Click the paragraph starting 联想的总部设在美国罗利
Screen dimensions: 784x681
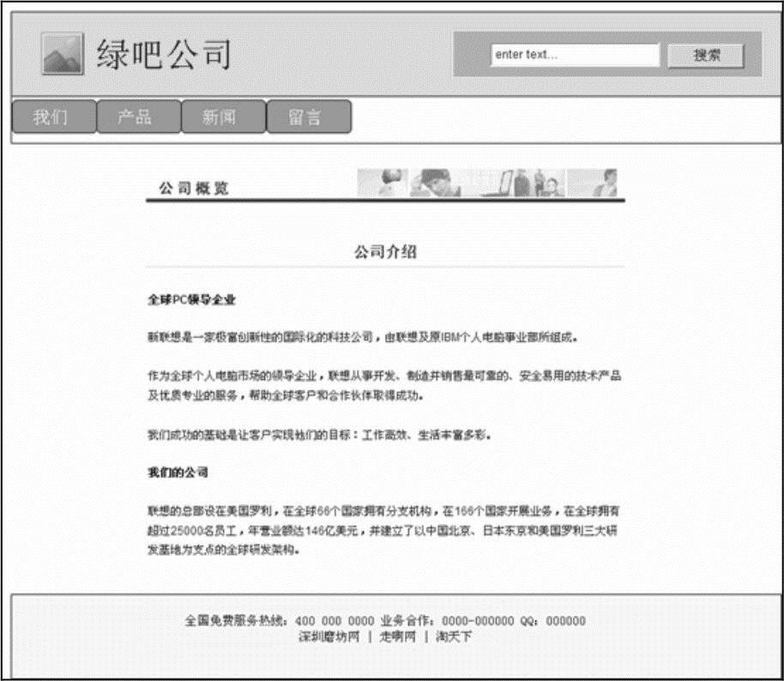click(383, 530)
